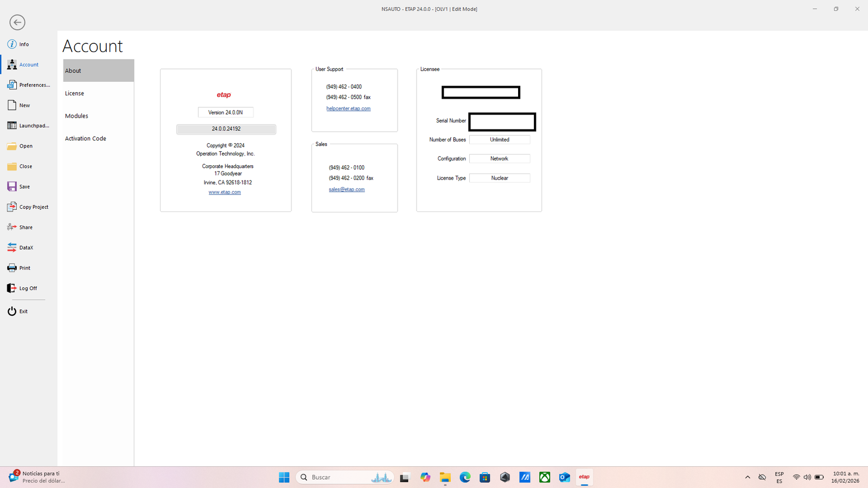Click the Exit power icon
This screenshot has height=488, width=868.
(11, 311)
